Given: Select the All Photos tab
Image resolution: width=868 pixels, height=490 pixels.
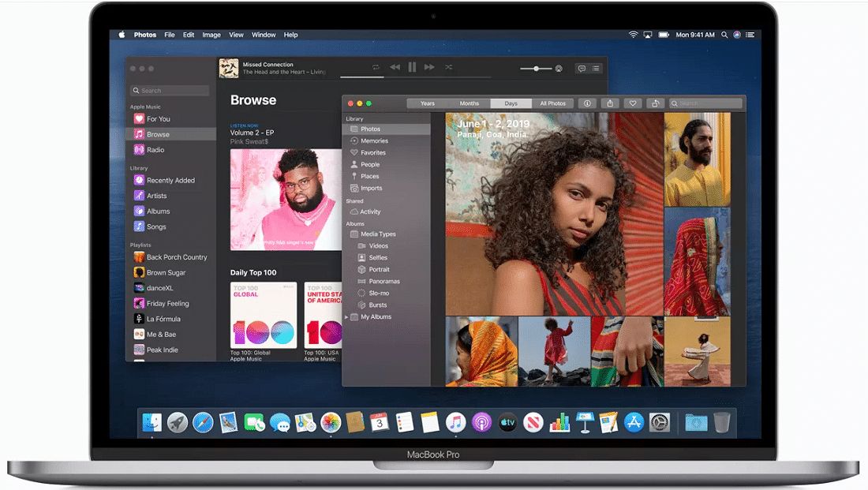Looking at the screenshot, I should coord(553,103).
